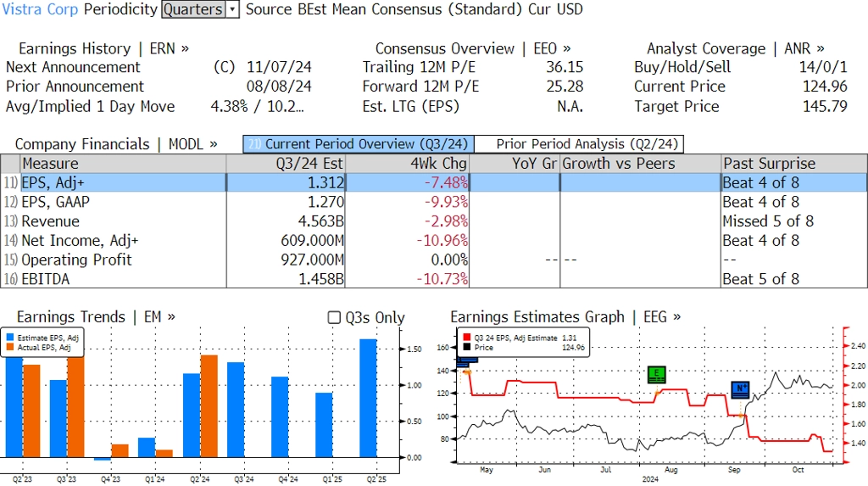Image resolution: width=868 pixels, height=486 pixels.
Task: Select the Revenue measure row
Action: [434, 221]
